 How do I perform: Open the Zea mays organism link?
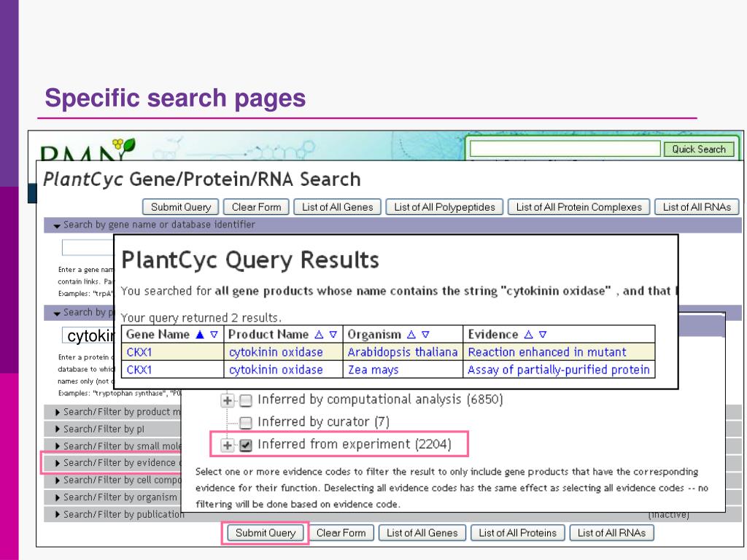tap(373, 370)
